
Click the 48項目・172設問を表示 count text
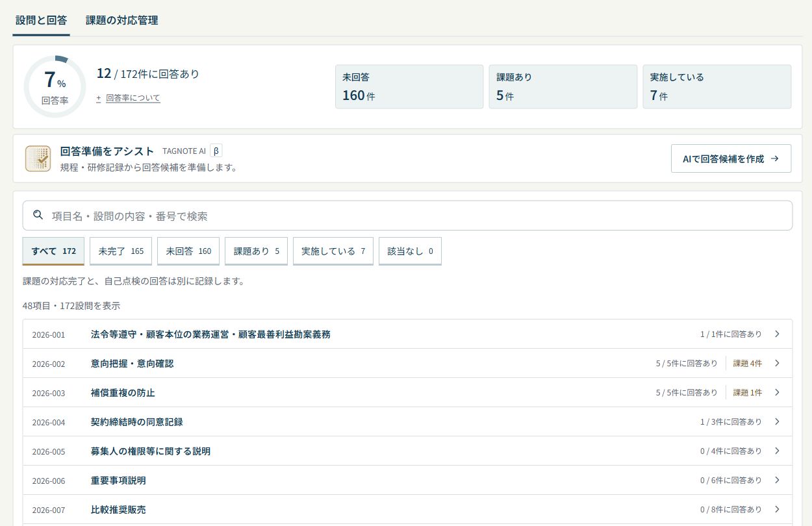tap(71, 306)
